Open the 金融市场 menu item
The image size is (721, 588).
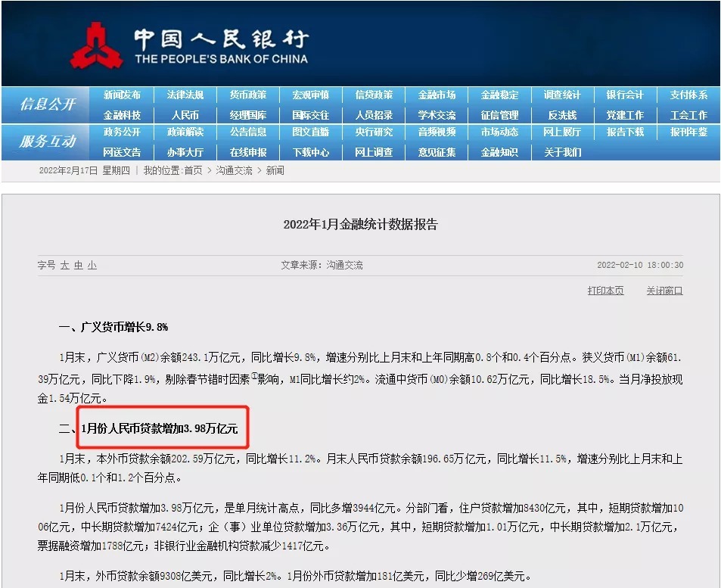(x=437, y=95)
